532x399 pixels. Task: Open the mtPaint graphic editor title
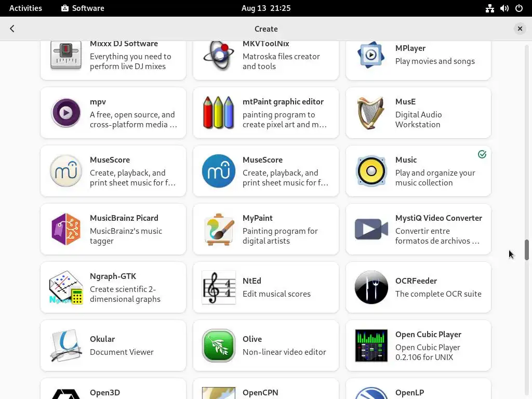pos(283,102)
